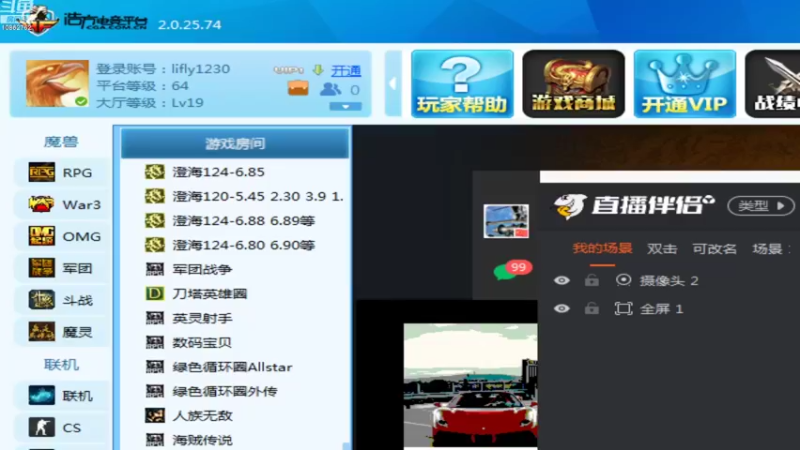Select the 摄像头 2 source label
Screen dimensions: 800x450
[669, 281]
